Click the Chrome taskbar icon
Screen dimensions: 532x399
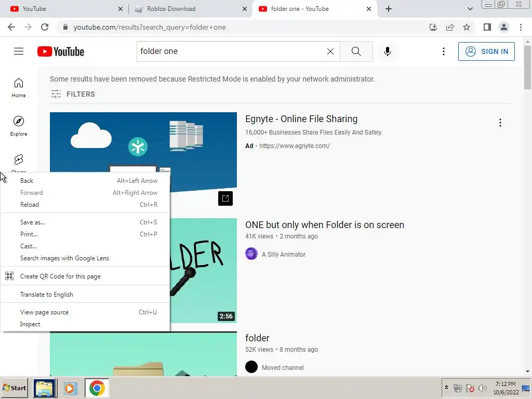pyautogui.click(x=97, y=388)
